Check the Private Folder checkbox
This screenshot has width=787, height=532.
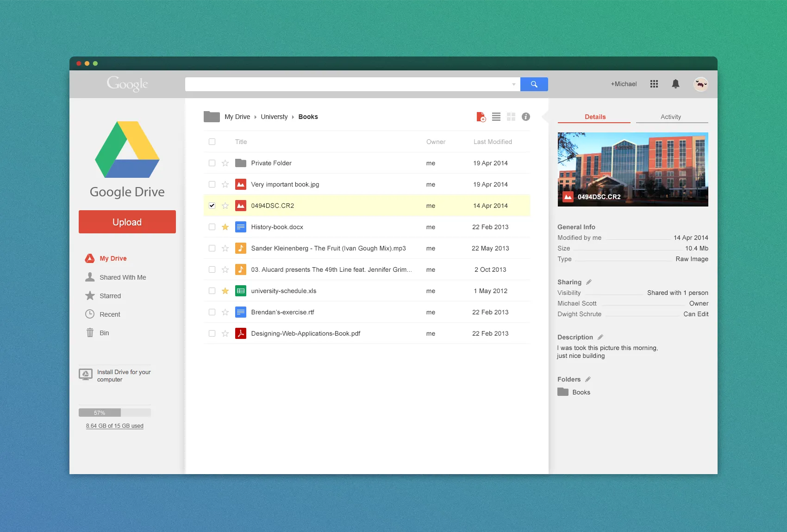point(212,163)
